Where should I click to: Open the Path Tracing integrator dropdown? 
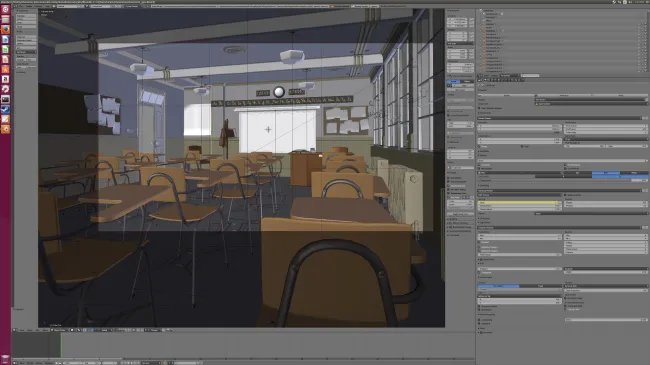click(x=520, y=195)
